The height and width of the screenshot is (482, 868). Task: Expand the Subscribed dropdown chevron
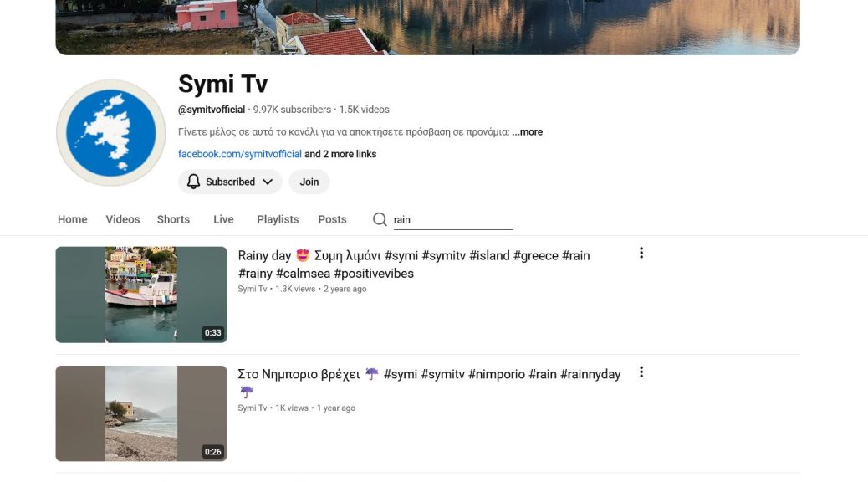(x=268, y=182)
